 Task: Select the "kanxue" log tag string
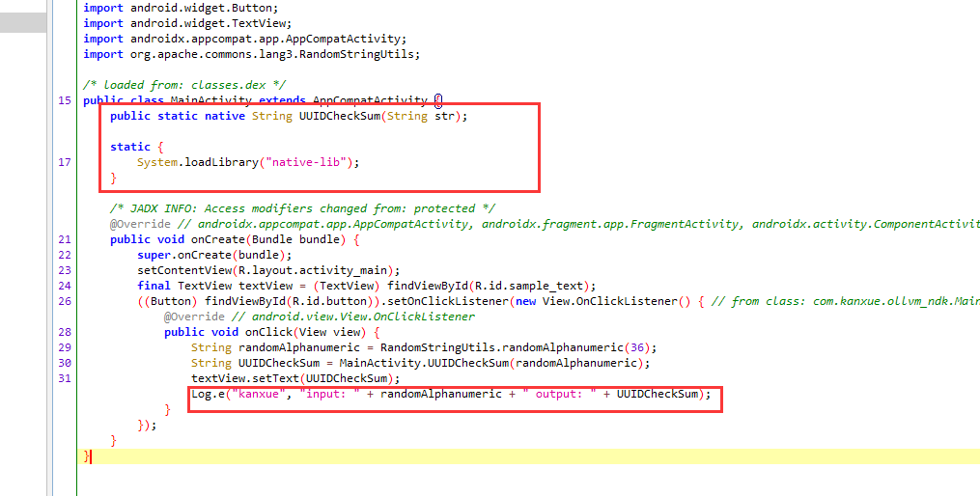coord(258,394)
